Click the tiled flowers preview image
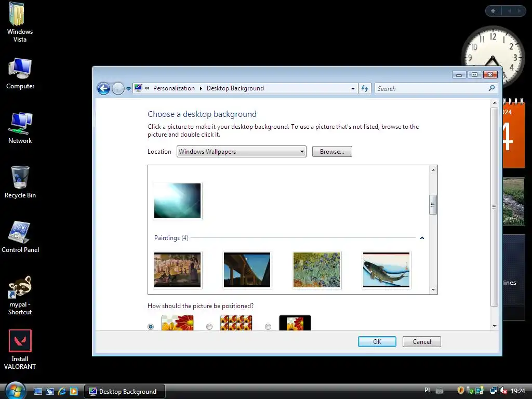532x399 pixels. [236, 323]
